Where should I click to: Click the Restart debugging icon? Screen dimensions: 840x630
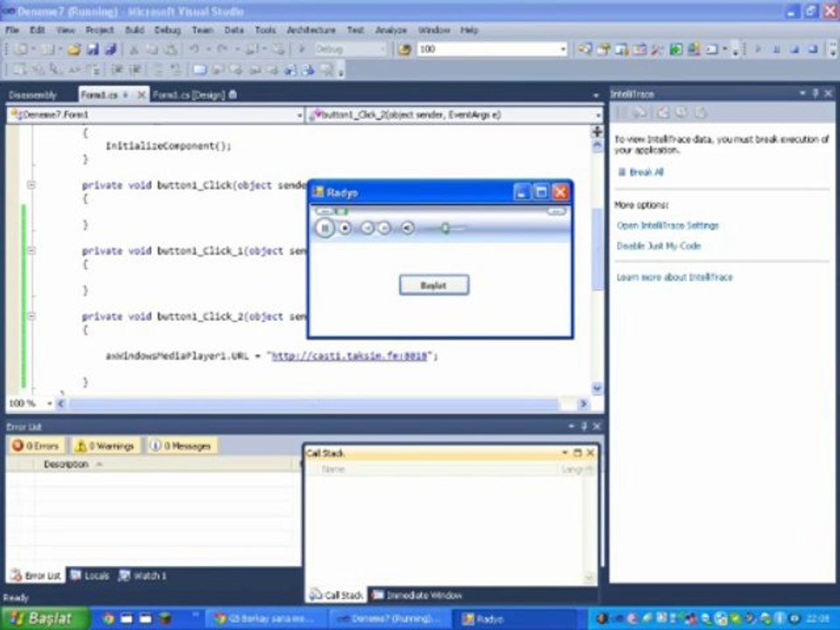[813, 49]
